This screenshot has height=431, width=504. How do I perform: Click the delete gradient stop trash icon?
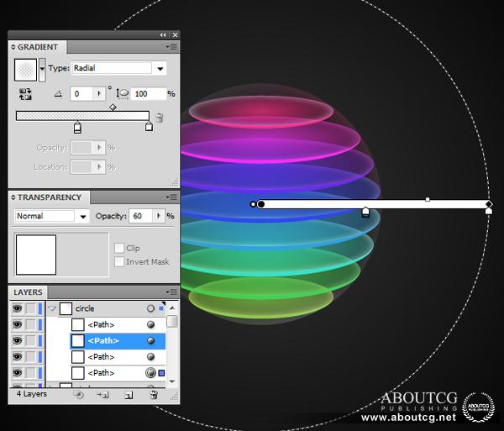[x=160, y=118]
